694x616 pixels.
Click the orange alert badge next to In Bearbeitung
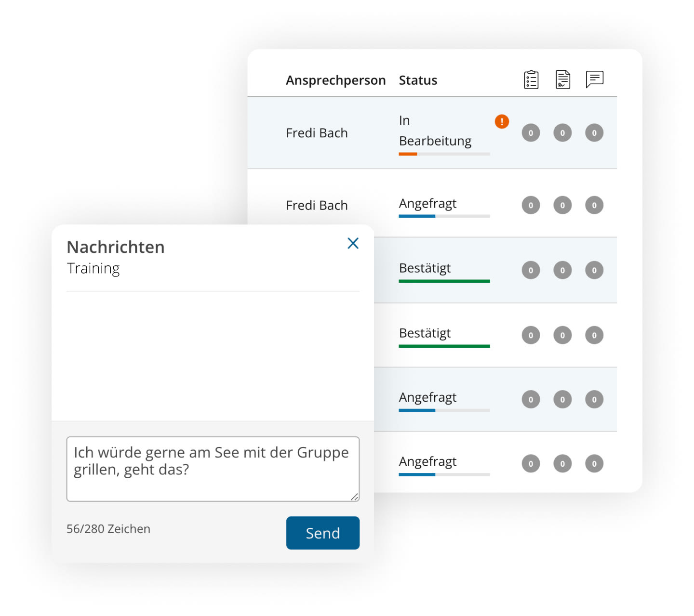(x=501, y=122)
